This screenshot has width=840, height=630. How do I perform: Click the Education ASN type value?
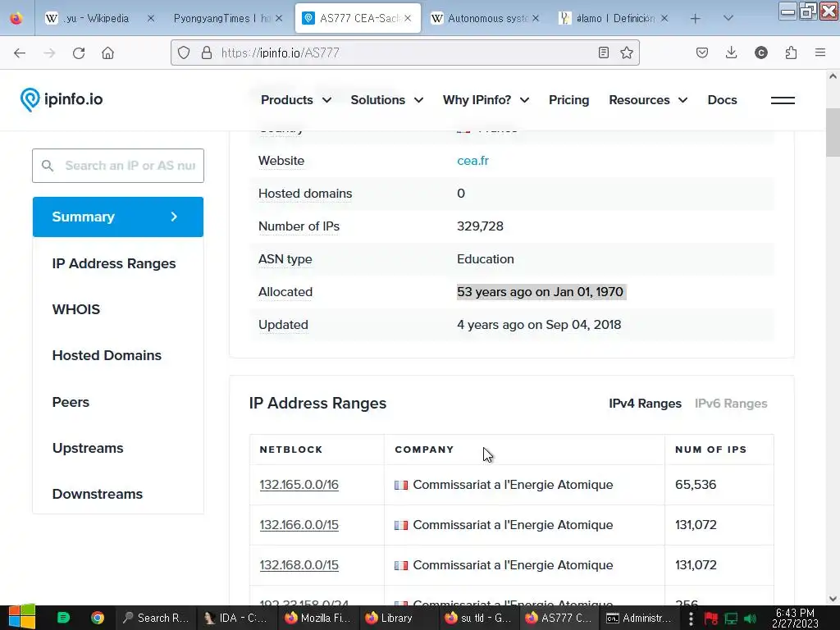[x=486, y=259]
